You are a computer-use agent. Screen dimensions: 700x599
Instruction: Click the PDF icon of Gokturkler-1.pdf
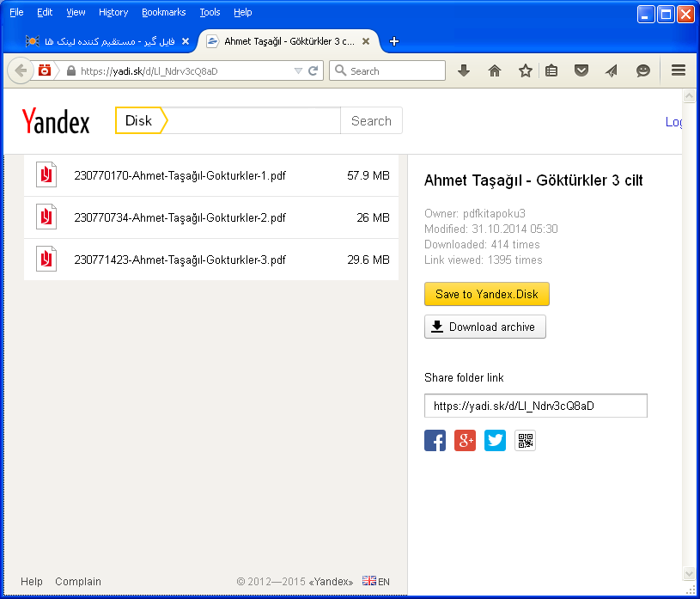tap(46, 174)
